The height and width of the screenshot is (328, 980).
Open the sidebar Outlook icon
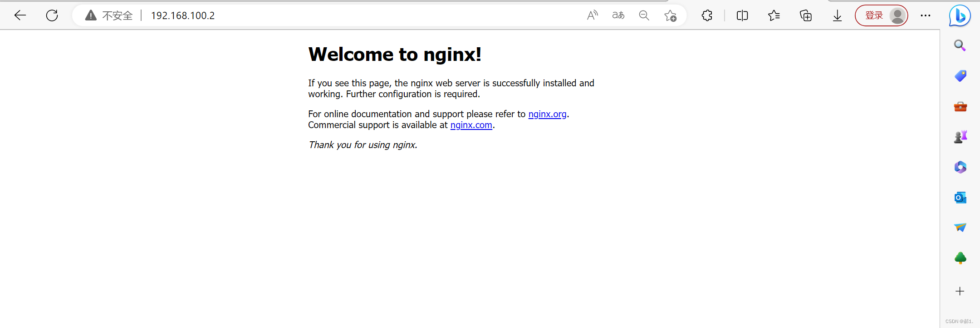pyautogui.click(x=960, y=198)
